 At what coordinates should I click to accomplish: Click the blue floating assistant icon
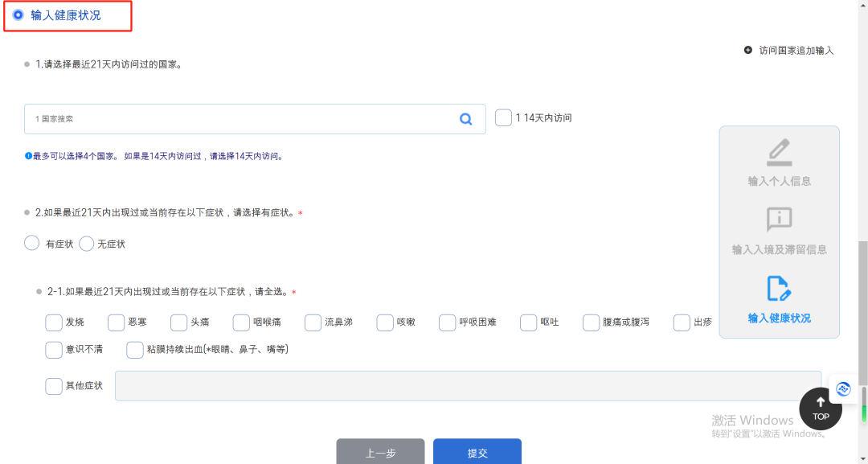[x=843, y=388]
